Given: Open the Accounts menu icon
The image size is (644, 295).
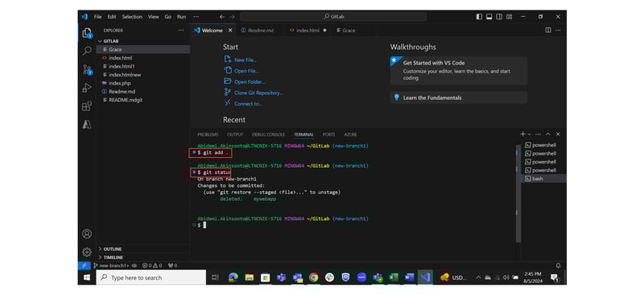Looking at the screenshot, I should click(87, 234).
